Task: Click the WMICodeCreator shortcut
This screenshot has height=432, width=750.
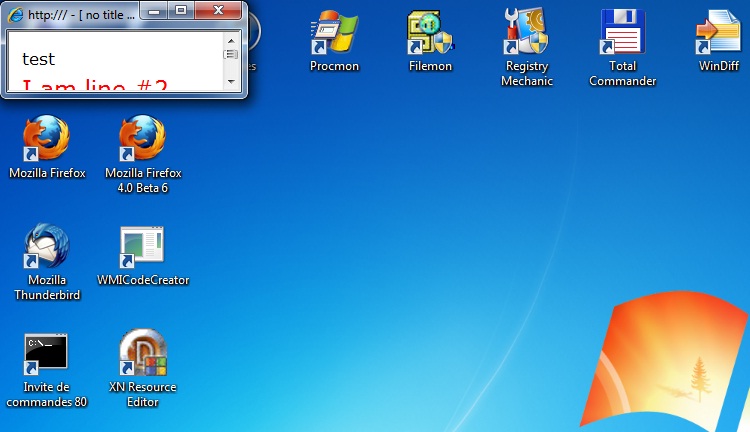Action: 142,248
